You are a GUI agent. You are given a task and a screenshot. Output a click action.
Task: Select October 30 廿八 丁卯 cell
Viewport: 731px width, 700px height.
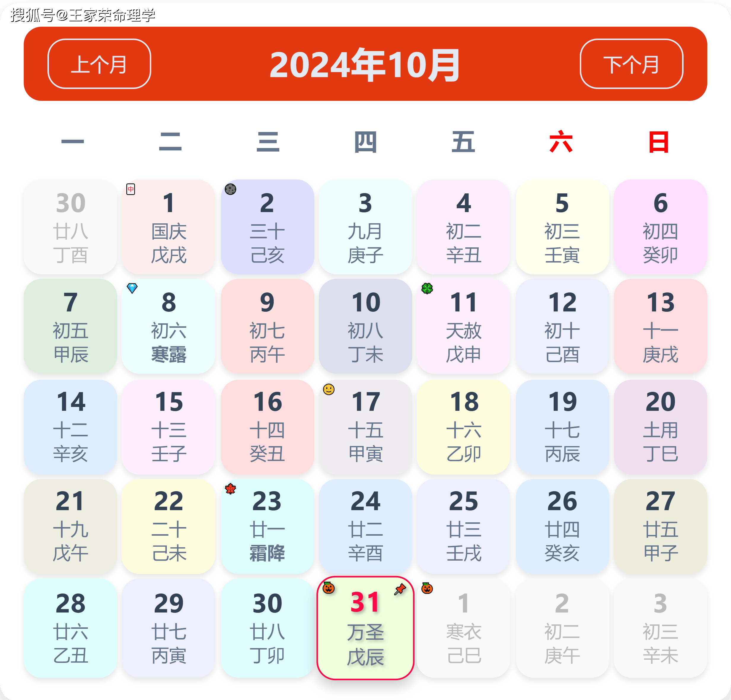[267, 628]
